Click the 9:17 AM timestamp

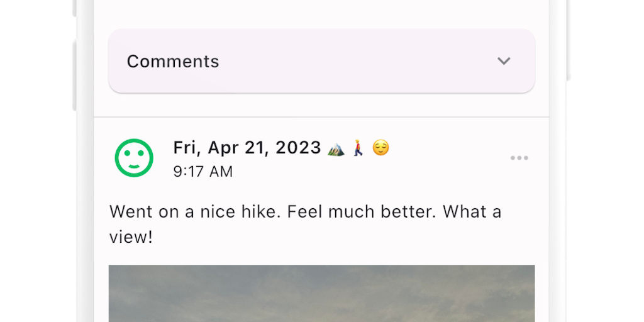(203, 172)
